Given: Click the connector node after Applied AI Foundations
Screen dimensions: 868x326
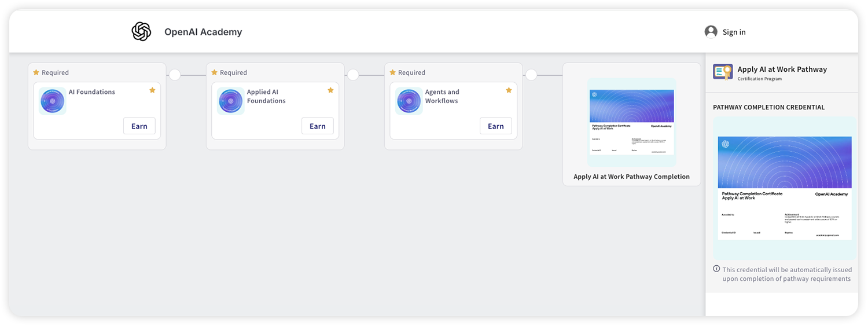Looking at the screenshot, I should (x=353, y=75).
